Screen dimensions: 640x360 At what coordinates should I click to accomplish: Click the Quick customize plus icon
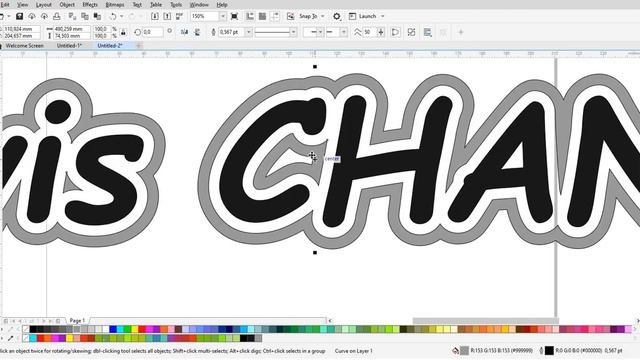point(461,32)
